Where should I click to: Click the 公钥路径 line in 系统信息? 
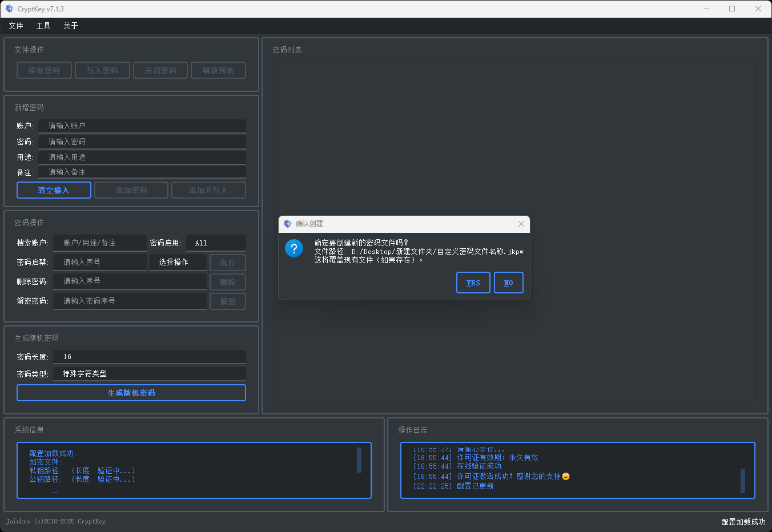tap(82, 479)
